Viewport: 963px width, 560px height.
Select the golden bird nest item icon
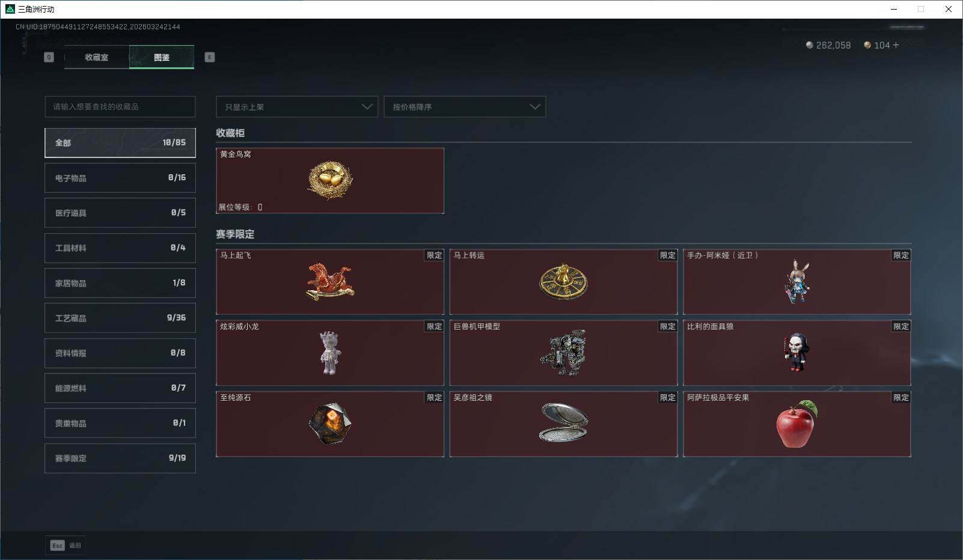pos(330,180)
